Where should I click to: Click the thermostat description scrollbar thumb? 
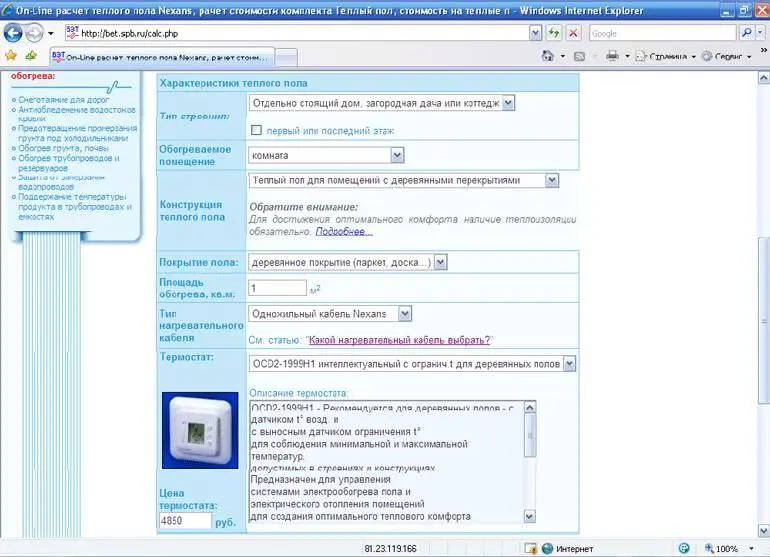[530, 435]
